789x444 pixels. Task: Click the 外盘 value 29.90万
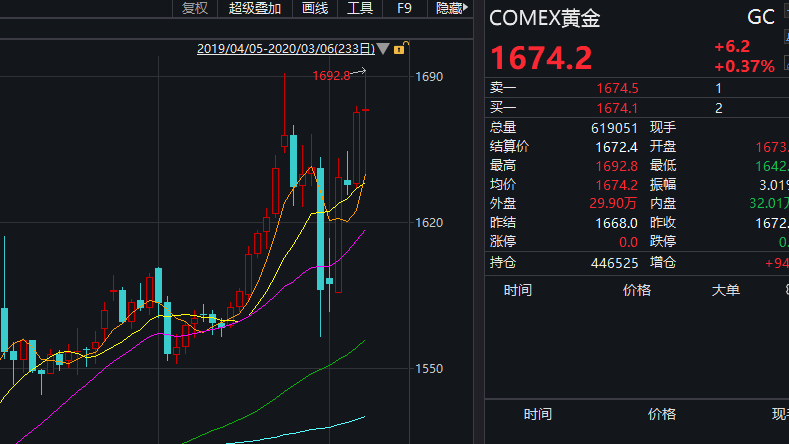613,203
